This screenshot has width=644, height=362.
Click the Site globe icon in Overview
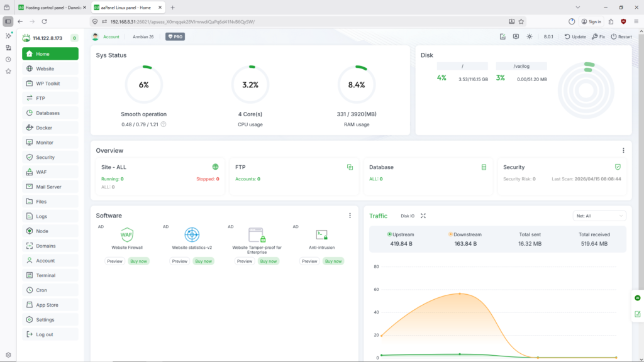click(216, 167)
